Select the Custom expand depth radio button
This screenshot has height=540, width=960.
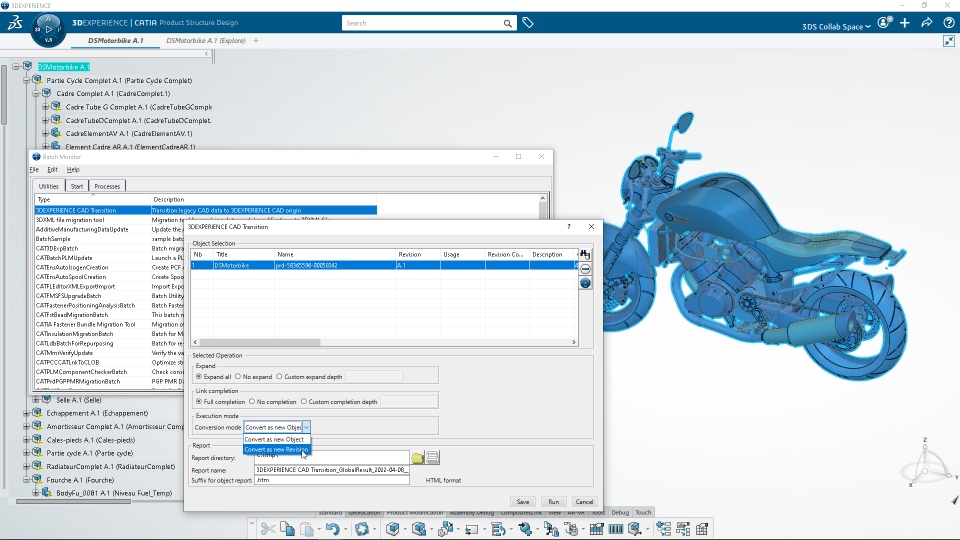[279, 377]
